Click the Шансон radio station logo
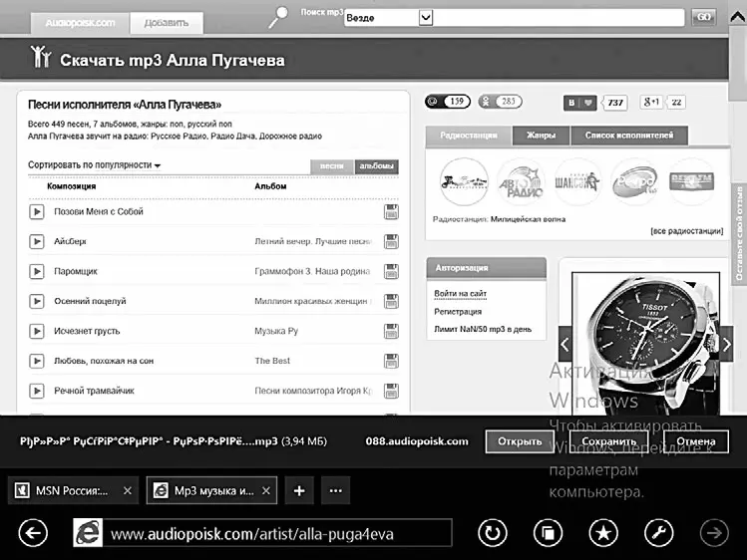This screenshot has height=560, width=747. coord(577,181)
